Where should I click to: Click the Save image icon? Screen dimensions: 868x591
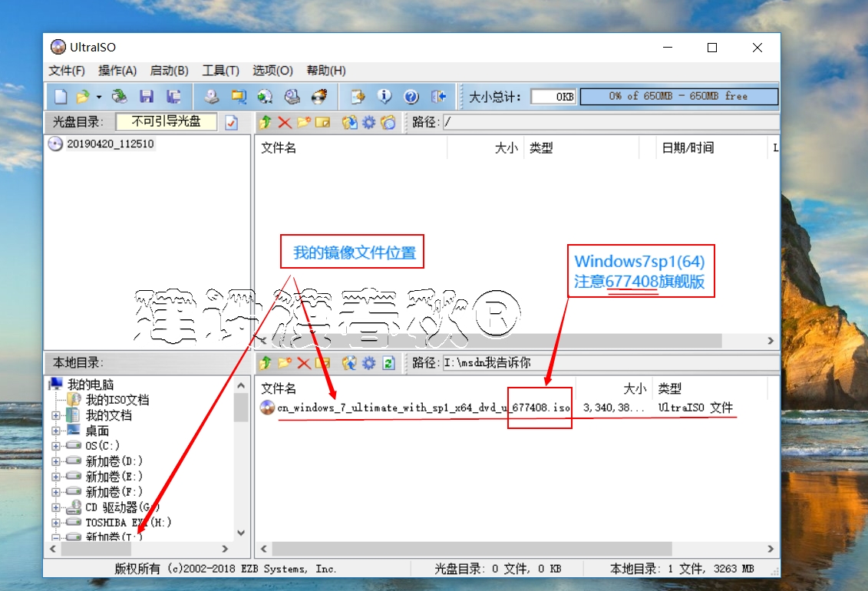coord(146,96)
